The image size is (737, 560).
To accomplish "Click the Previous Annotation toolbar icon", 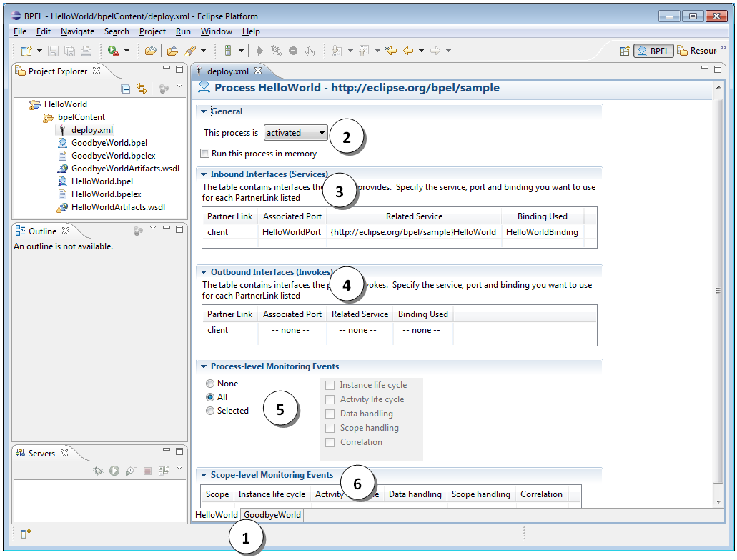I will [364, 51].
